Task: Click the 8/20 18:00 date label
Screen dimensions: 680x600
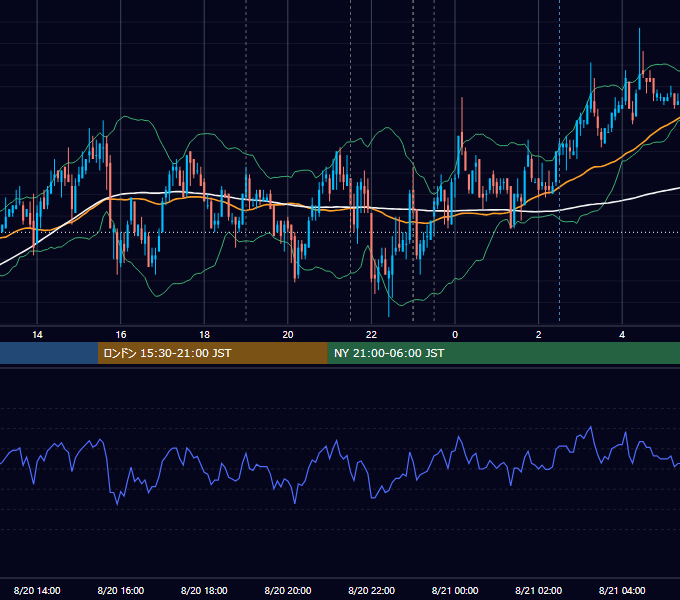Action: [204, 590]
